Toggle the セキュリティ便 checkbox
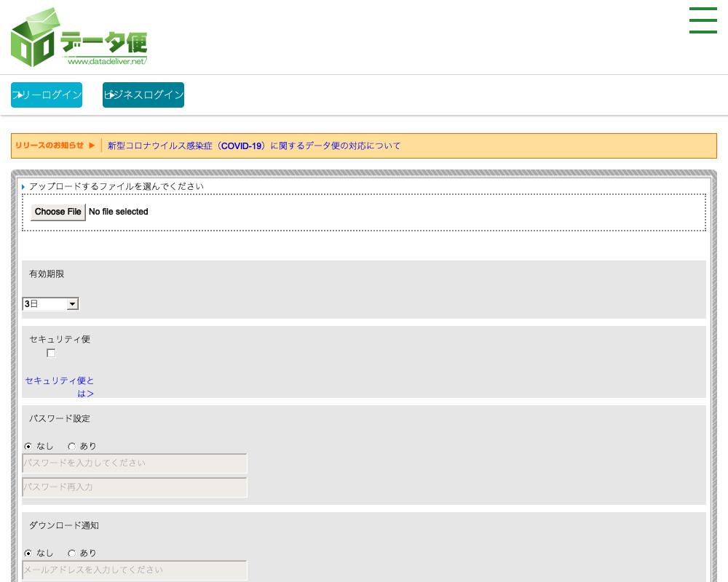The image size is (728, 582). [51, 353]
